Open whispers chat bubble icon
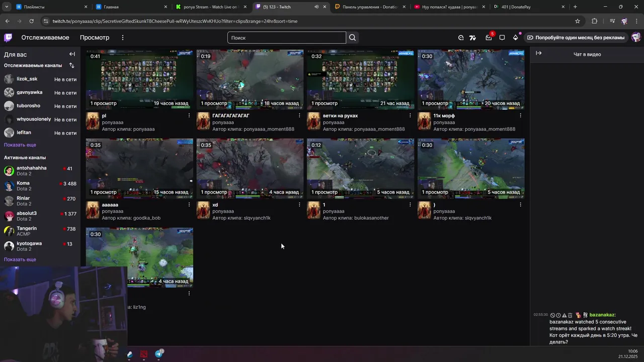This screenshot has width=644, height=362. point(502,38)
